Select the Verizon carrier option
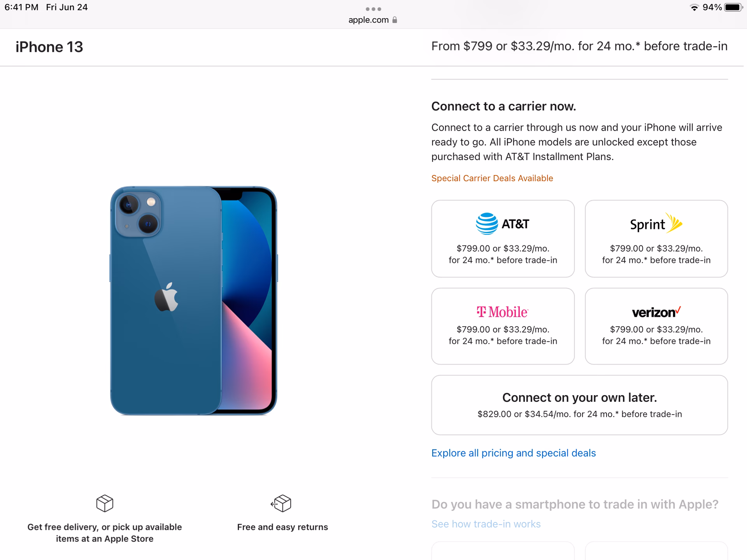Screen dimensions: 747x560 pos(656,327)
